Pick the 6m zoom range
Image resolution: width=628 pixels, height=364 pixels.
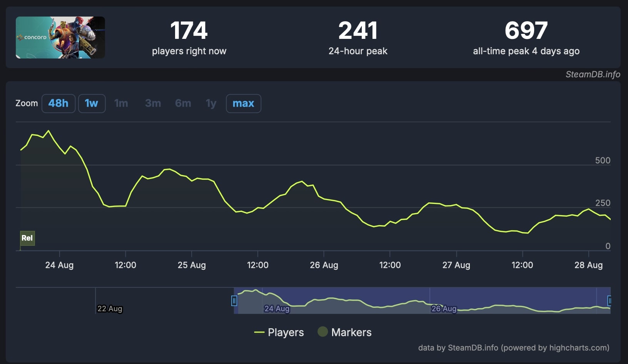click(183, 104)
